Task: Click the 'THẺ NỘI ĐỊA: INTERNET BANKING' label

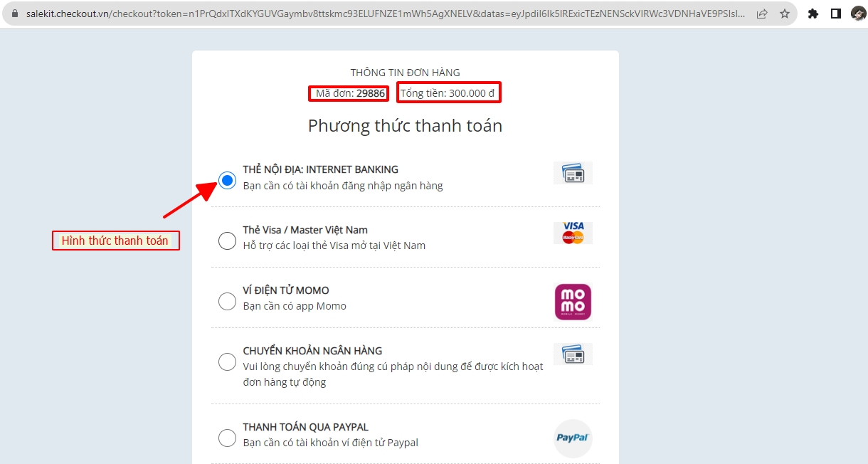Action: pos(320,169)
